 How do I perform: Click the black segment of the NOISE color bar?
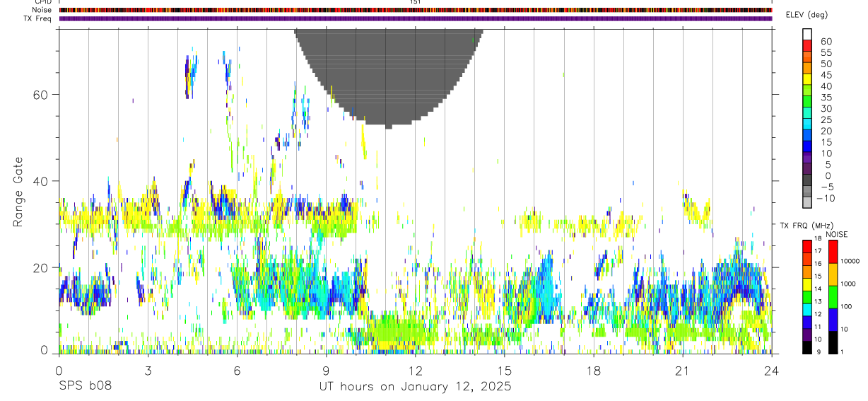[x=833, y=342]
